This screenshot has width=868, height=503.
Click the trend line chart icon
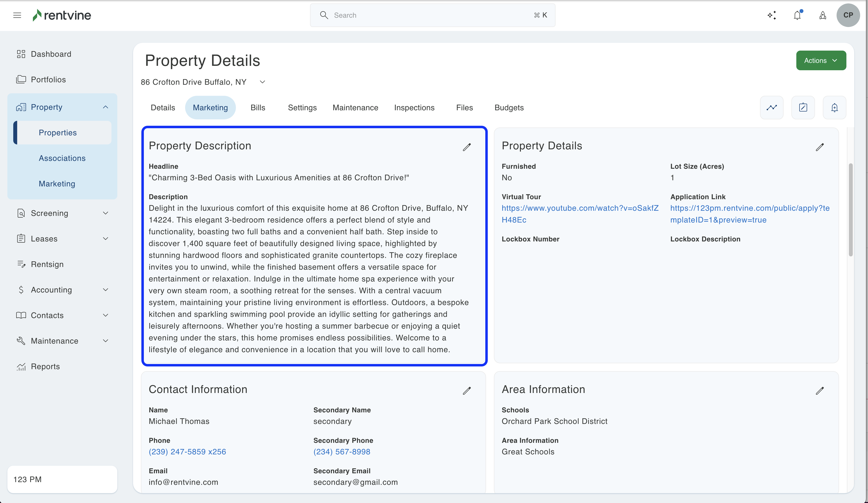(x=772, y=108)
